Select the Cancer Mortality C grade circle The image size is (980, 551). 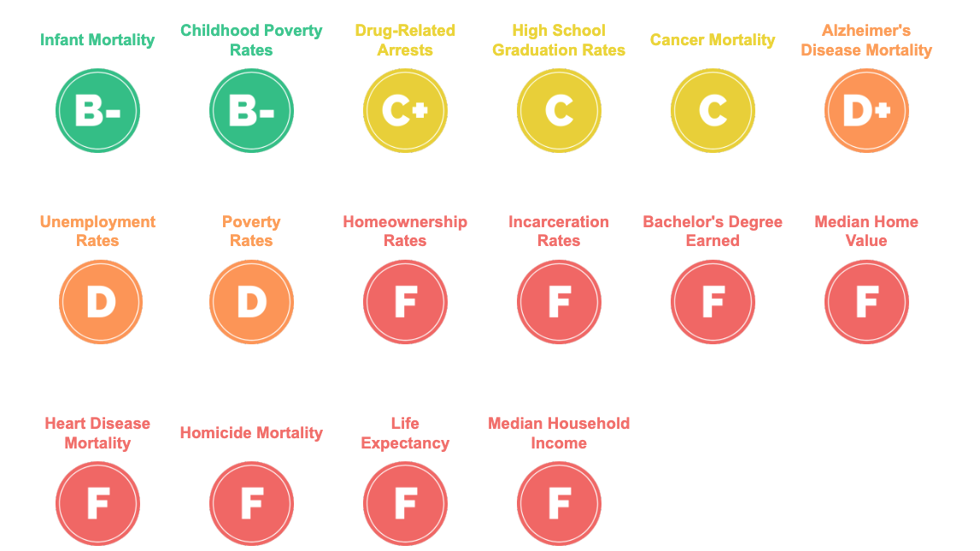tap(713, 111)
